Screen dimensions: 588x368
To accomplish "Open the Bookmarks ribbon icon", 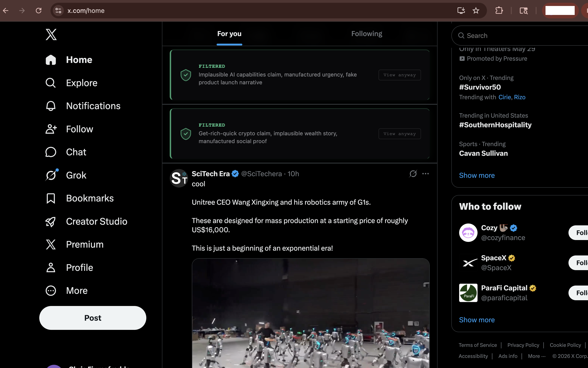I will (x=51, y=198).
